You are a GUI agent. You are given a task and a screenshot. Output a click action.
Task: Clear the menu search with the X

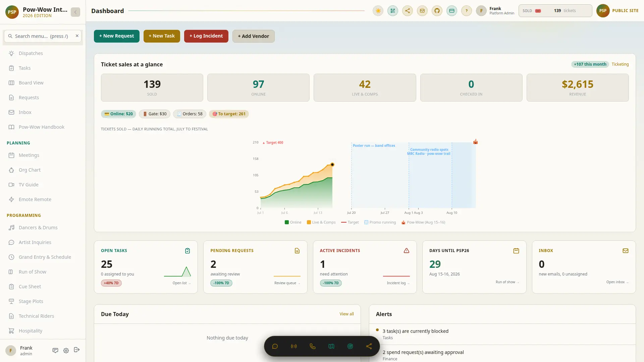click(77, 36)
